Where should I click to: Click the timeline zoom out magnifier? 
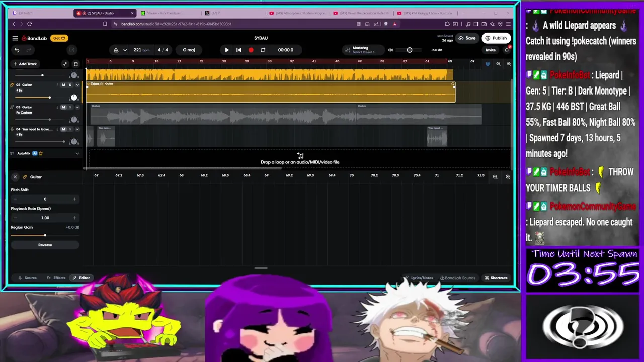pos(498,64)
